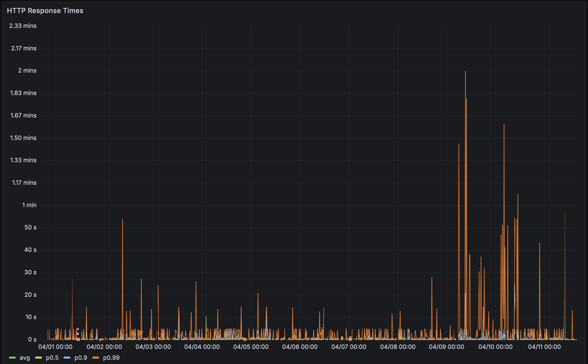The height and width of the screenshot is (364, 588).
Task: Click the 04/09 00:00 x-axis label
Action: [x=447, y=347]
